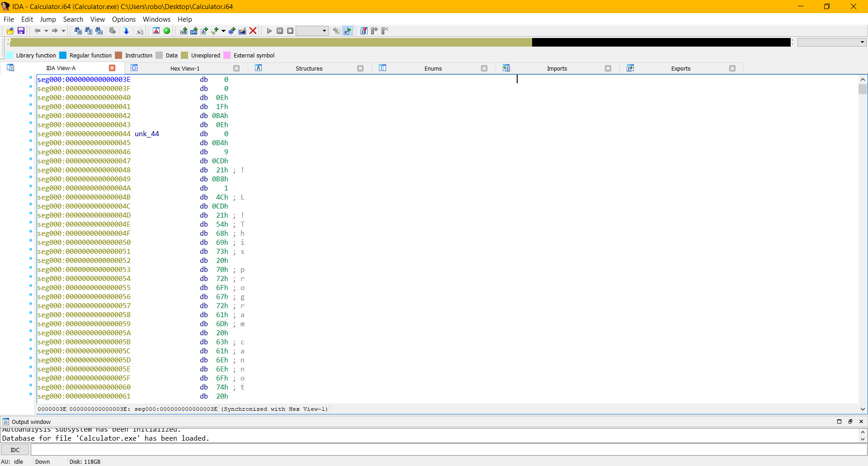Click the blue down arrow jump icon

[126, 31]
